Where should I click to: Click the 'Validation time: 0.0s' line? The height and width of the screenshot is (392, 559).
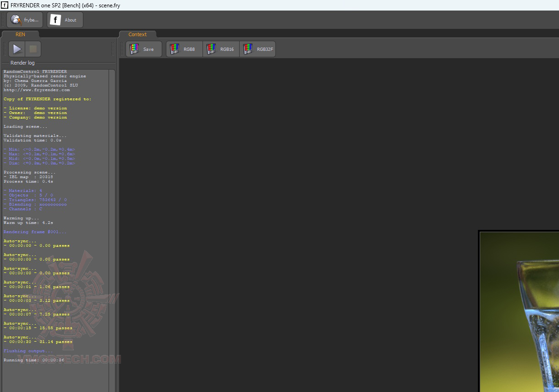coord(33,140)
